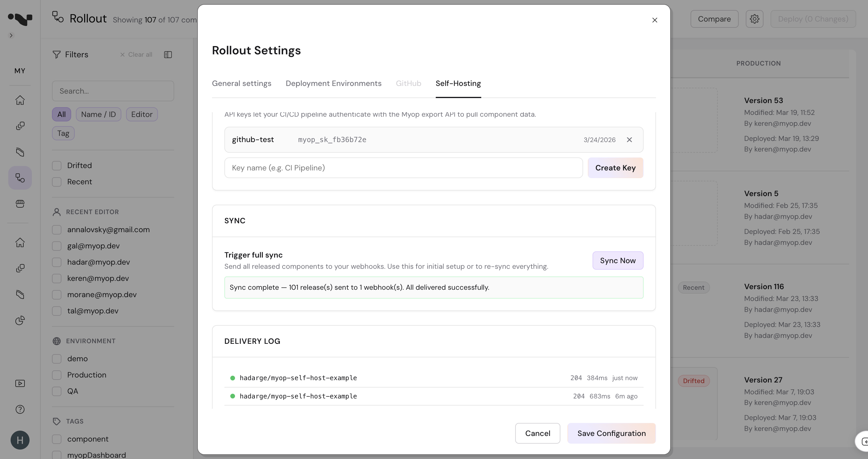Click the analytics pie chart sidebar icon

click(20, 320)
